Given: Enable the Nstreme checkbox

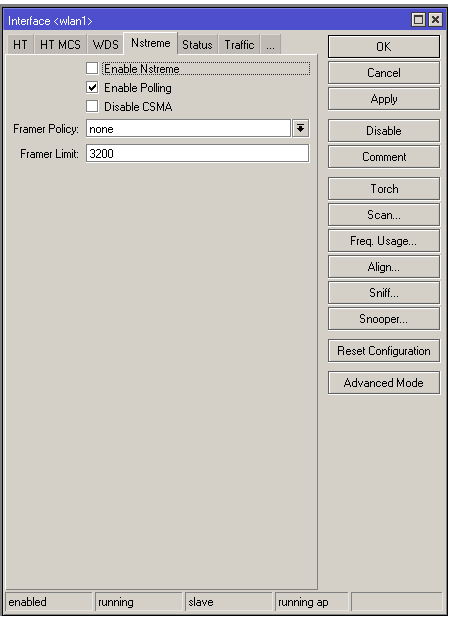Looking at the screenshot, I should pyautogui.click(x=92, y=68).
